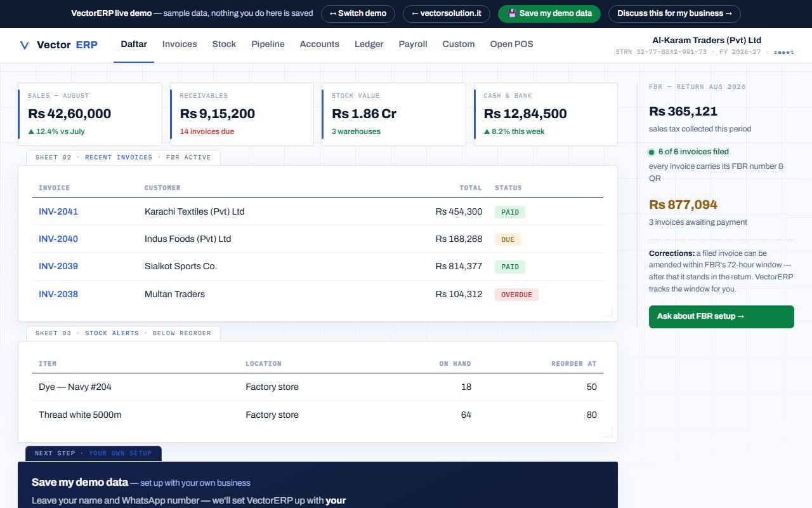Open invoice INV-2039
This screenshot has height=508, width=812.
58,266
